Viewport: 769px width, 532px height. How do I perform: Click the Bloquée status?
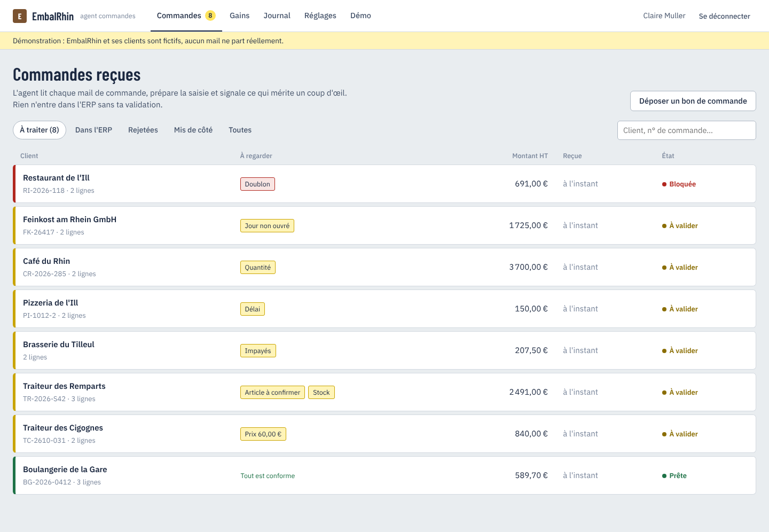(679, 184)
